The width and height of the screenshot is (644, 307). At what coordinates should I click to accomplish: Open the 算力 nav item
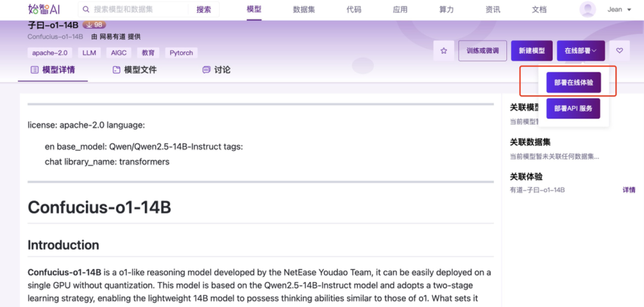(447, 10)
